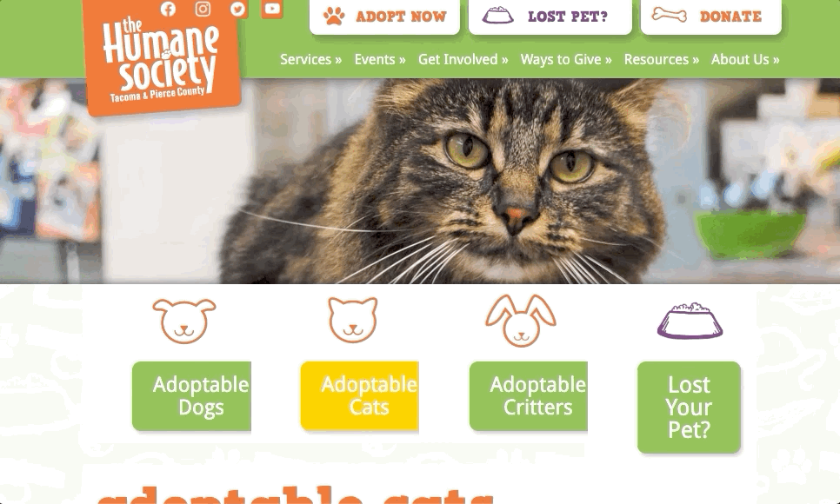Open the About Us menu
This screenshot has width=840, height=504.
pyautogui.click(x=745, y=59)
